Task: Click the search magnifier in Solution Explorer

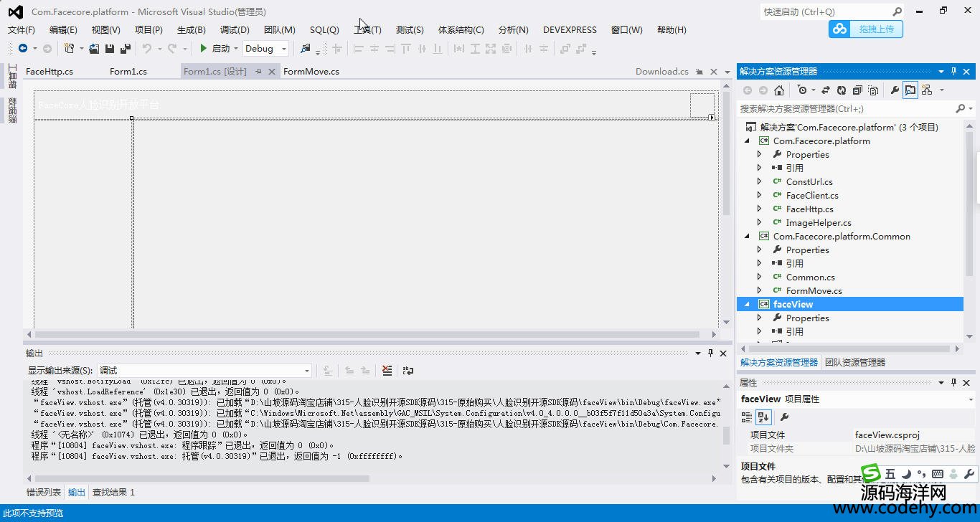Action: tap(961, 108)
